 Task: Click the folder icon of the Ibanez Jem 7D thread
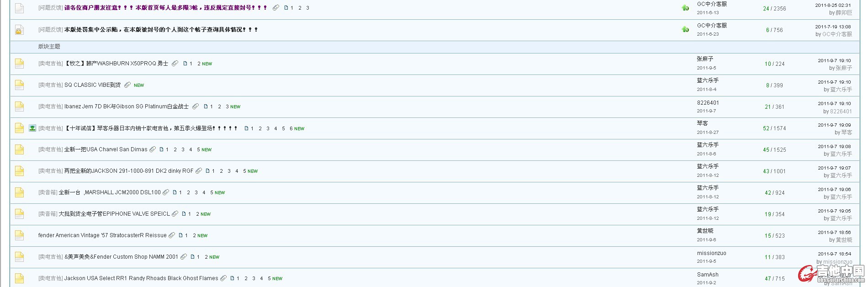19,106
